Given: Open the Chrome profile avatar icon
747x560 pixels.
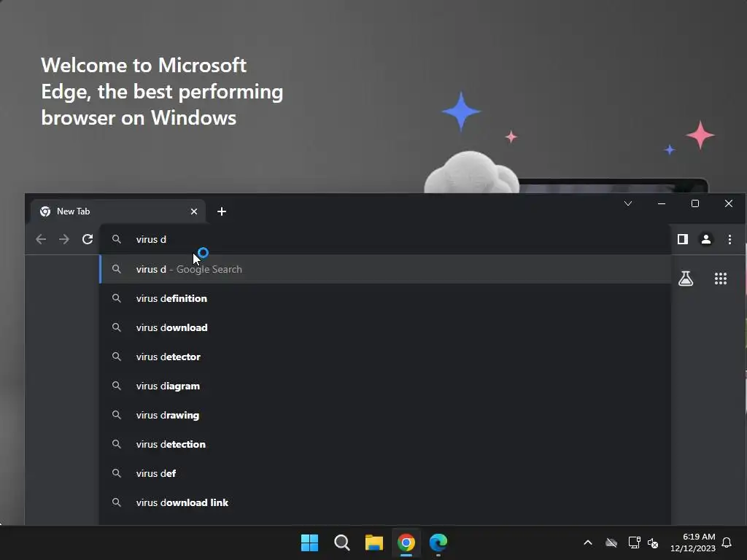Looking at the screenshot, I should pos(706,239).
